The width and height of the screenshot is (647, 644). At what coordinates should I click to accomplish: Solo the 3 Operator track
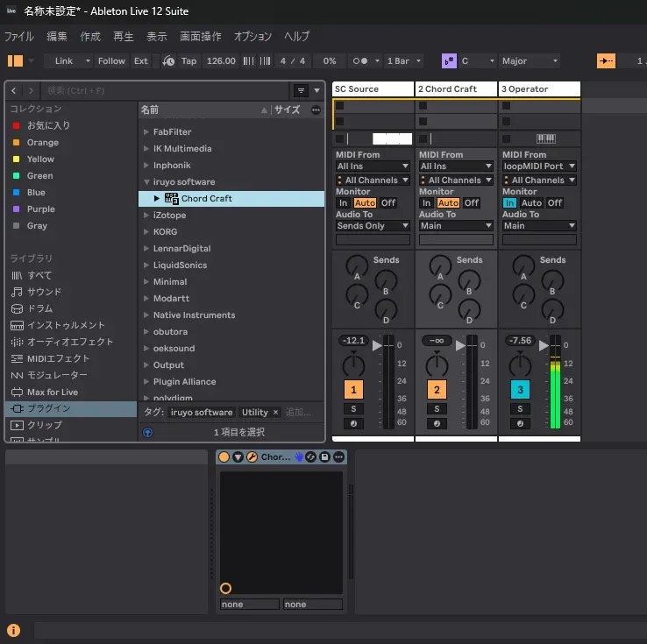[520, 409]
